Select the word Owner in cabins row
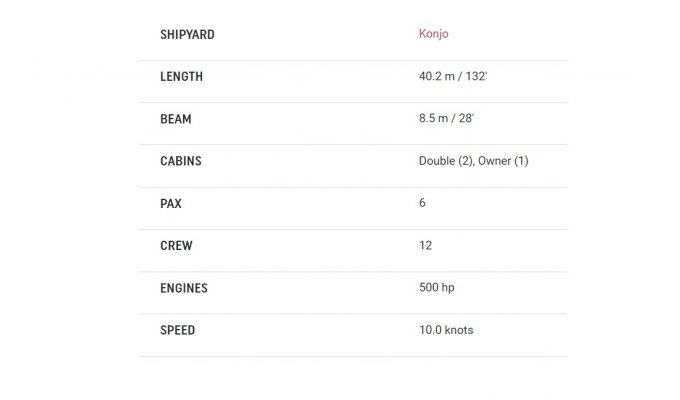The width and height of the screenshot is (680, 400). [x=494, y=161]
